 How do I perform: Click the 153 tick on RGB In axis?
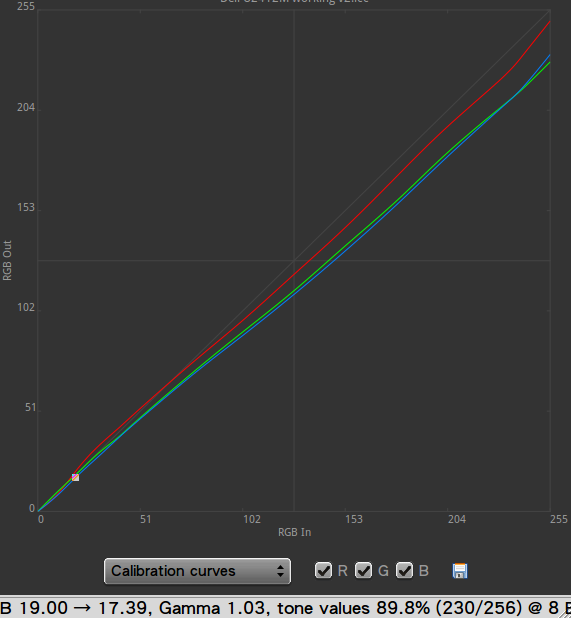click(353, 519)
